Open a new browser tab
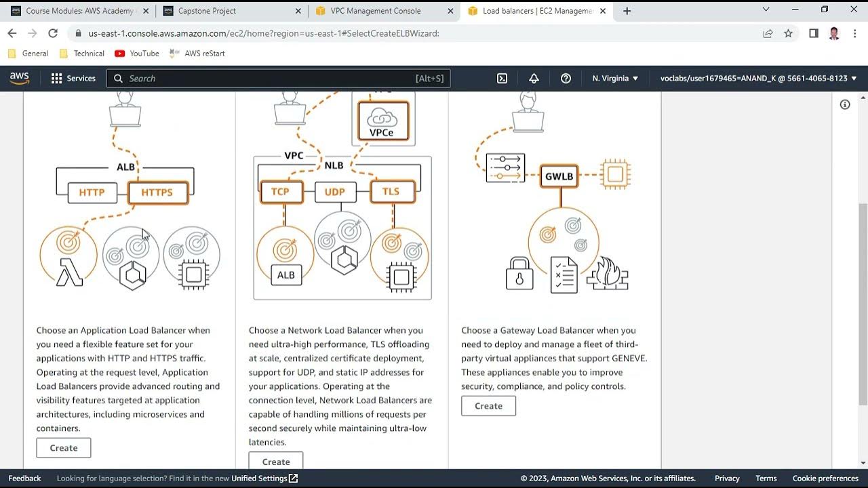Image resolution: width=868 pixels, height=488 pixels. pyautogui.click(x=627, y=11)
